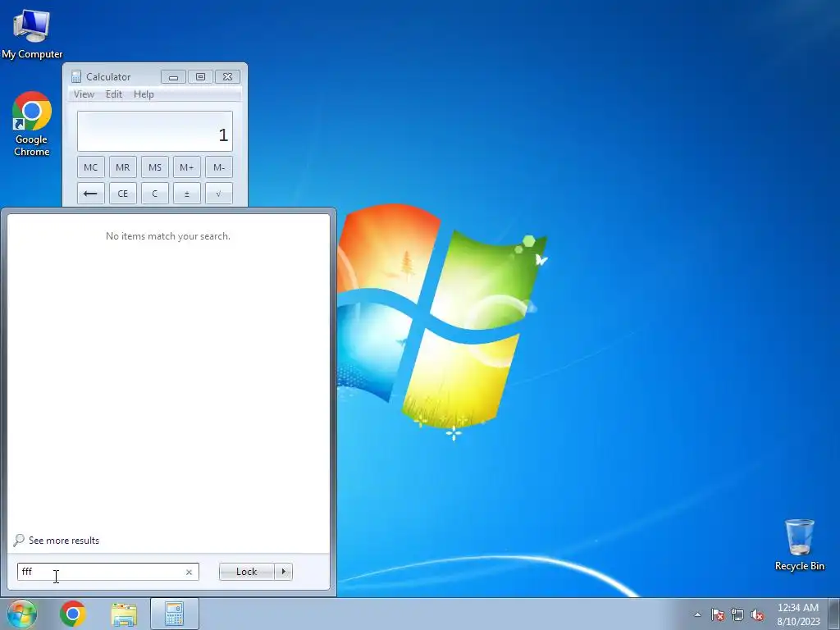This screenshot has width=840, height=630.
Task: Clear the search box with the X
Action: (x=189, y=572)
